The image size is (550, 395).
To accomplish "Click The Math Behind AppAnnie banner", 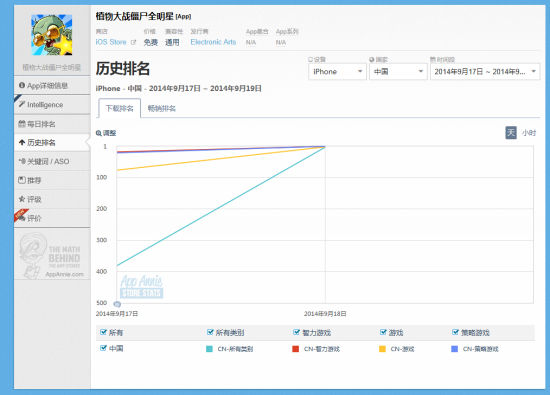I will 52,255.
